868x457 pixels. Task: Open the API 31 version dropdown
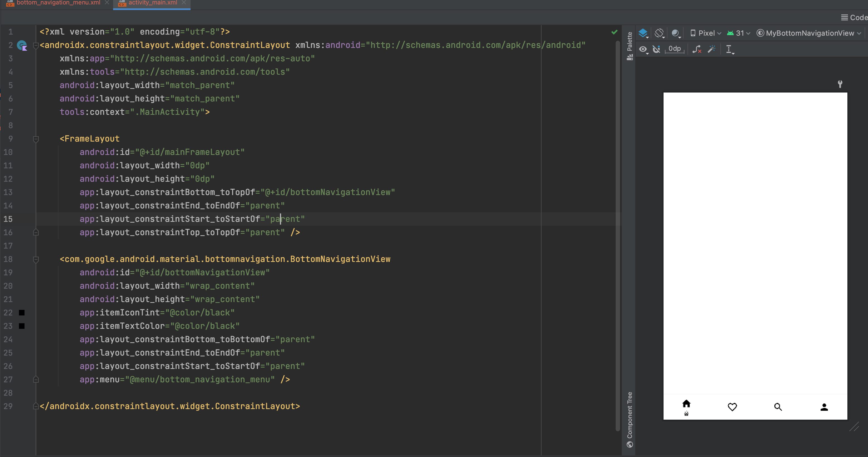739,33
